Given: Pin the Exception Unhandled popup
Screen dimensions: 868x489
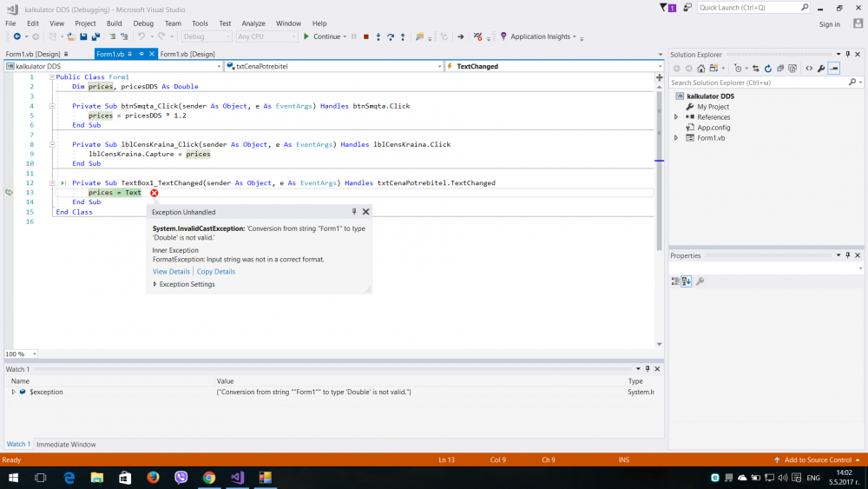Looking at the screenshot, I should coord(354,212).
